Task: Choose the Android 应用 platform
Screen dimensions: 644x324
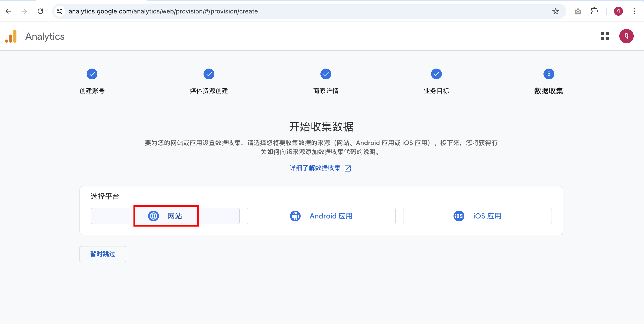Action: pos(321,216)
